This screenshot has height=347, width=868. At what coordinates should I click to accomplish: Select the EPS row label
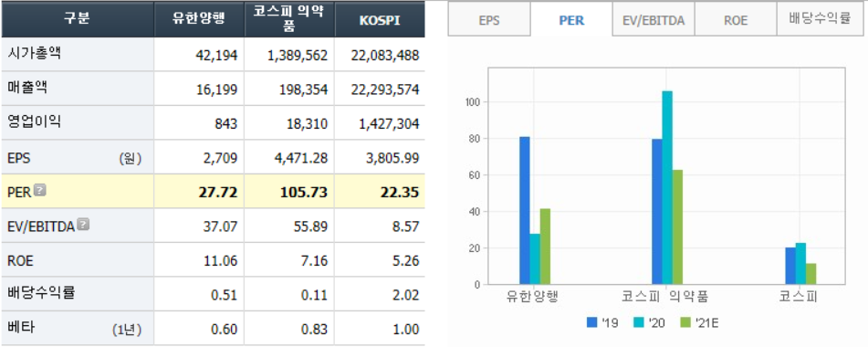click(x=19, y=159)
